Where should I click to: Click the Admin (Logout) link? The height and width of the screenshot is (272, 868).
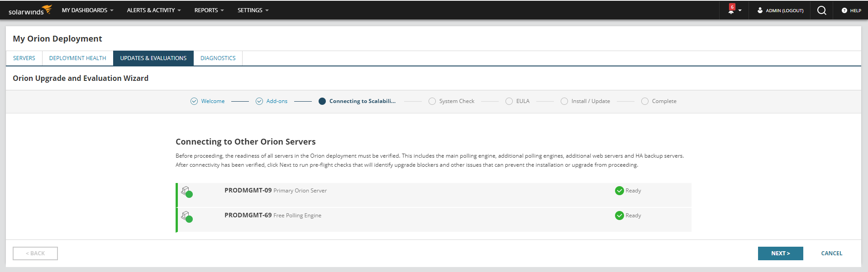pos(785,10)
